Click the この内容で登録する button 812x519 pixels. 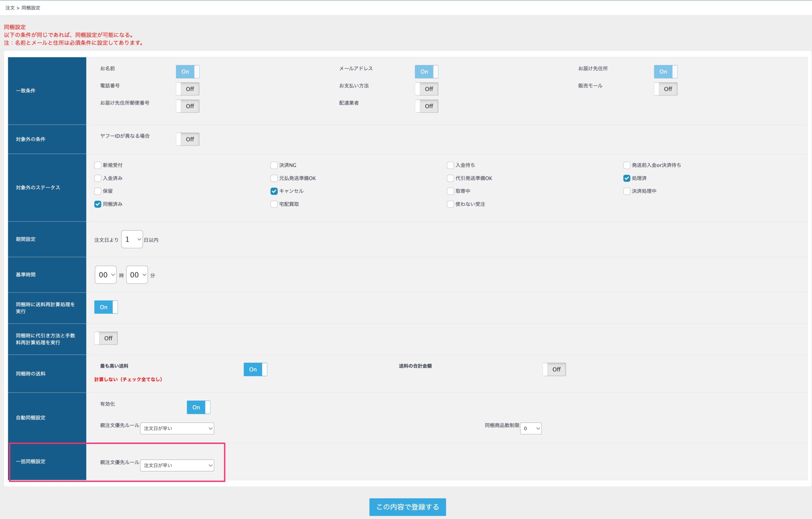(x=407, y=507)
